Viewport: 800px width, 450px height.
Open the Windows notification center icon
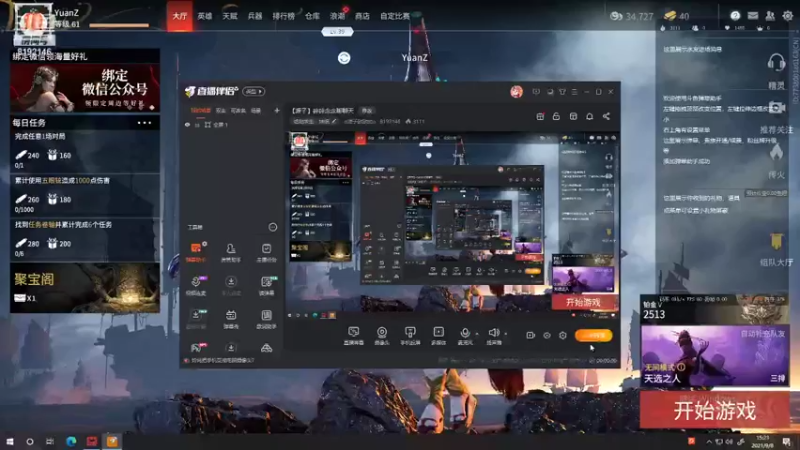786,441
